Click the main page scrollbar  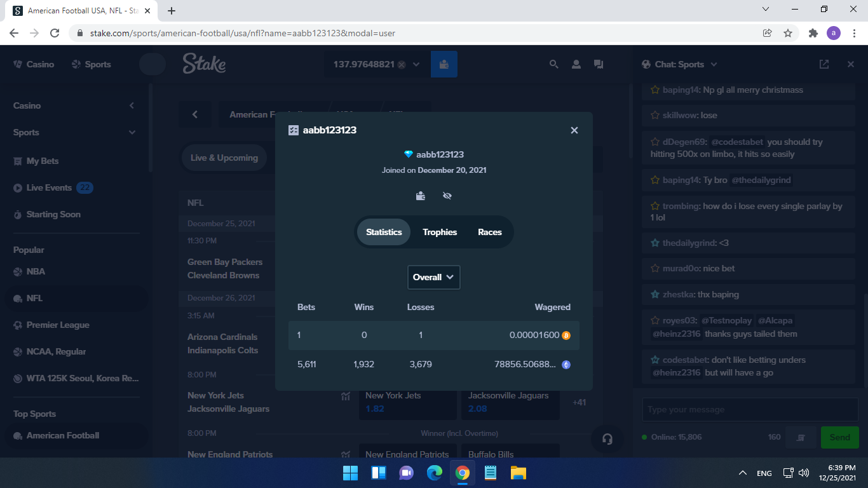click(x=630, y=121)
